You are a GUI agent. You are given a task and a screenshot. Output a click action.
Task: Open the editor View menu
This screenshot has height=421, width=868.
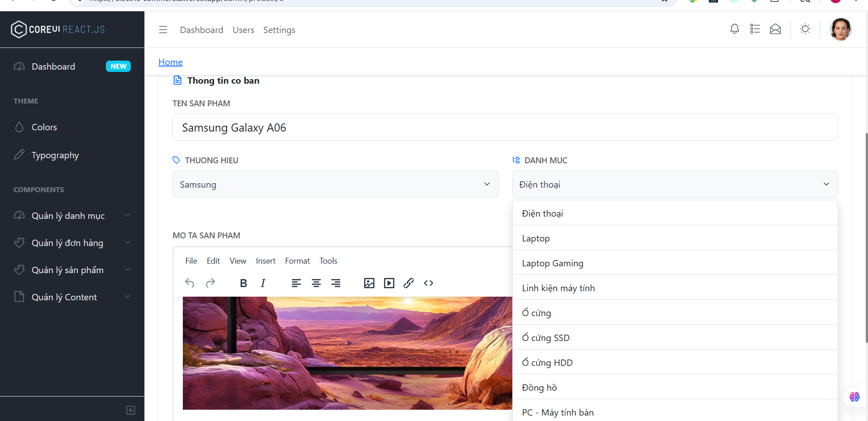point(238,261)
